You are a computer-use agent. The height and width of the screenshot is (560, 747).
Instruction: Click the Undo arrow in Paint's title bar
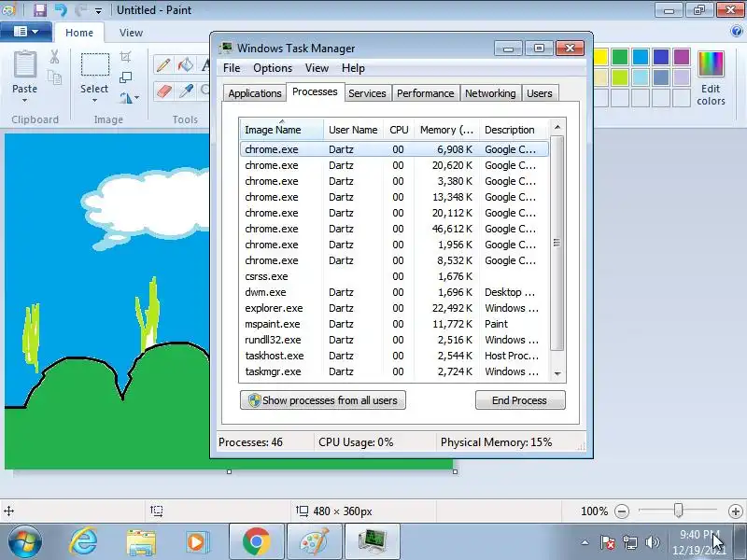pyautogui.click(x=61, y=9)
